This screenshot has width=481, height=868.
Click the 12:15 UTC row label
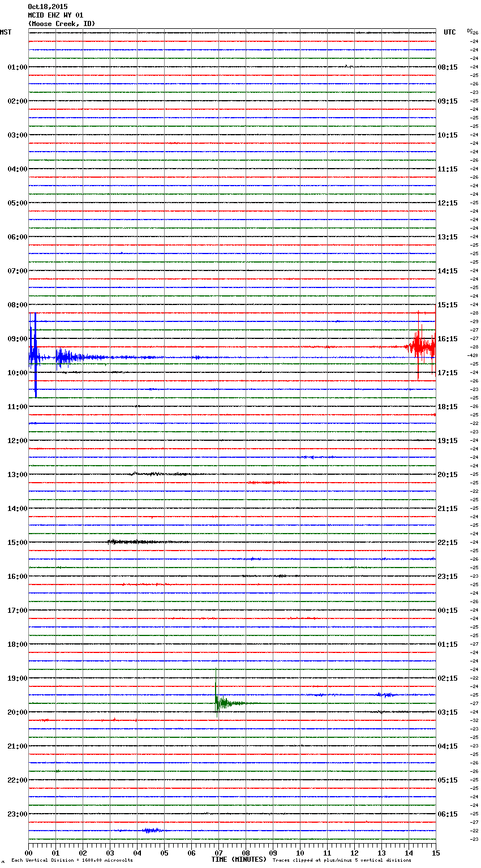click(x=448, y=203)
